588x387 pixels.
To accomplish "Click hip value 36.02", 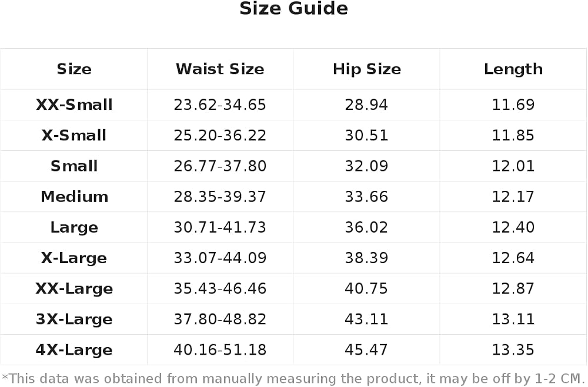I will (x=366, y=227).
